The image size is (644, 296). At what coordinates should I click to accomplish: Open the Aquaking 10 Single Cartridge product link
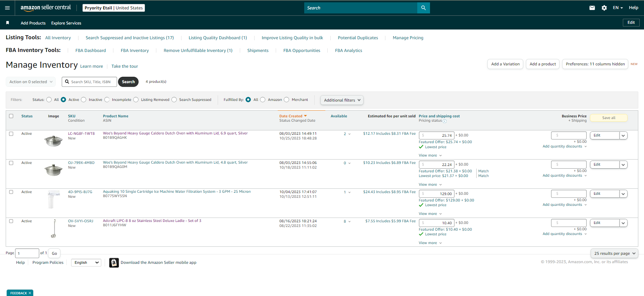[x=177, y=192]
